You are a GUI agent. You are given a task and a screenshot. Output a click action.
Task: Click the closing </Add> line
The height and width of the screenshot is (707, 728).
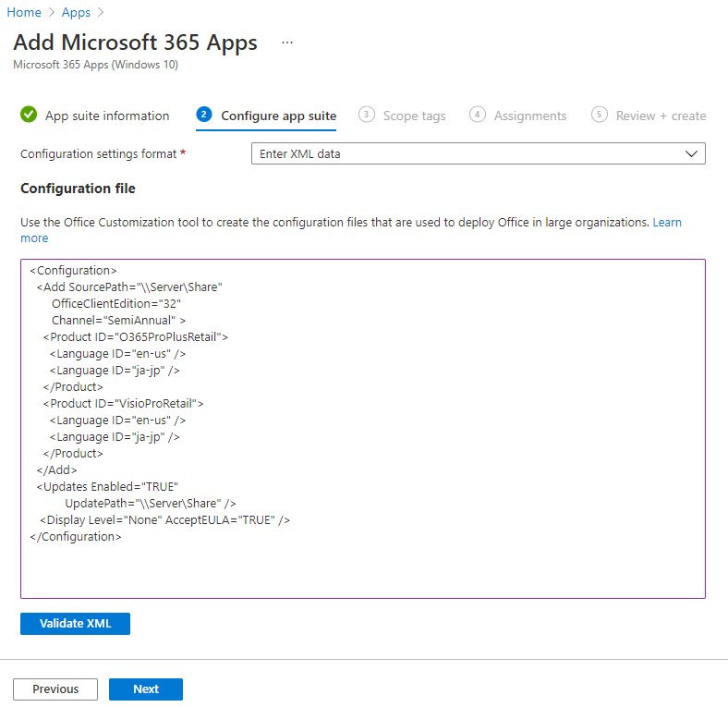tap(56, 470)
